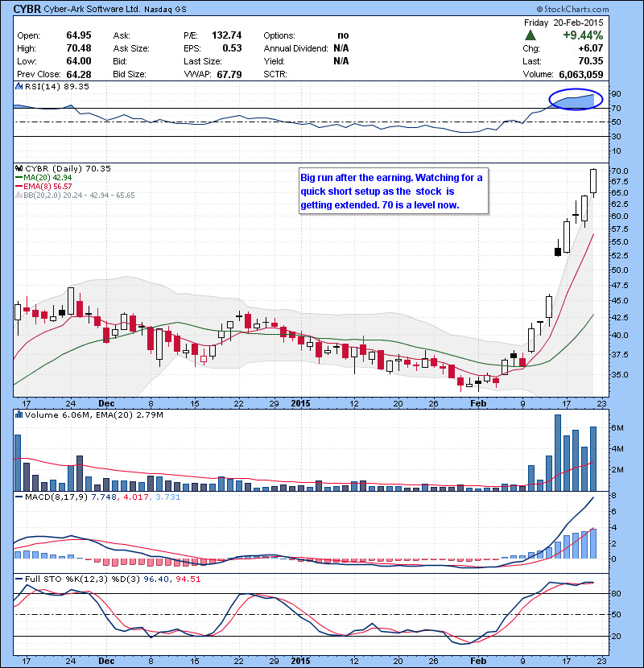Image resolution: width=644 pixels, height=668 pixels.
Task: Click the Low value 64.00
Action: click(79, 61)
